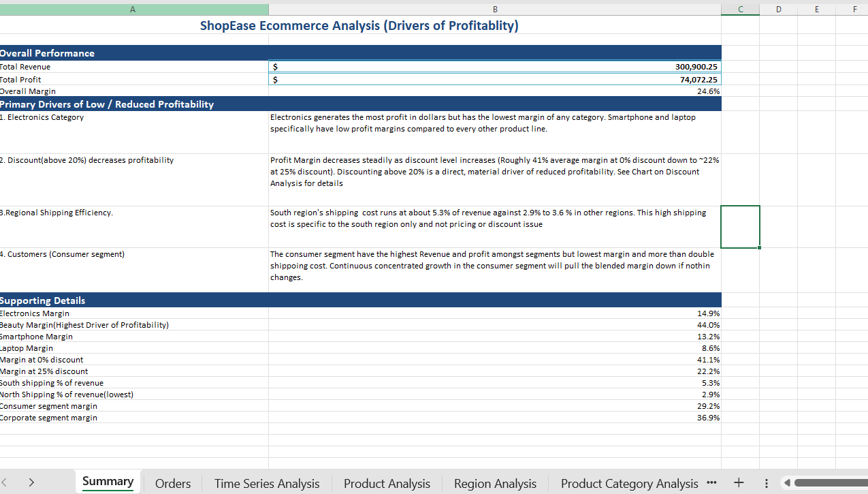
Task: Click the dollar sign in Total Revenue row
Action: [x=274, y=67]
